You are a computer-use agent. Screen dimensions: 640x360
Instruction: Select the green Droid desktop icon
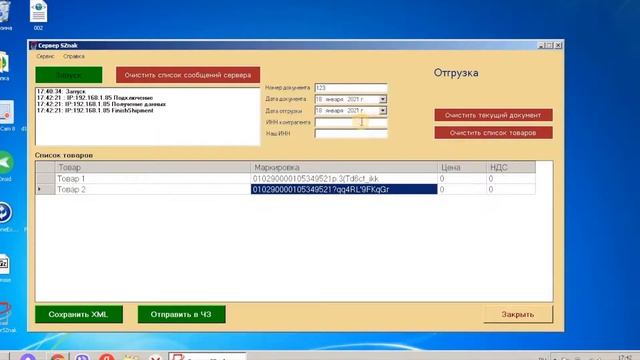[x=6, y=165]
